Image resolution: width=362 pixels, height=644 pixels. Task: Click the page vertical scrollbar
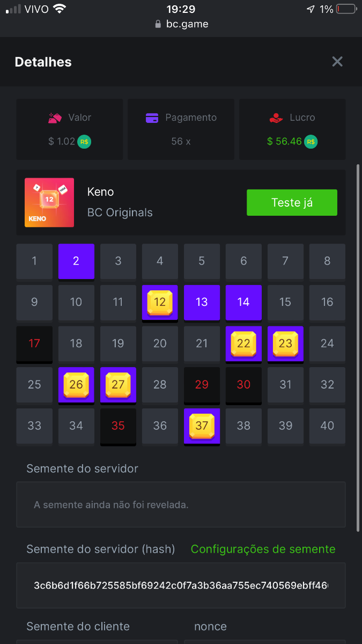358,348
